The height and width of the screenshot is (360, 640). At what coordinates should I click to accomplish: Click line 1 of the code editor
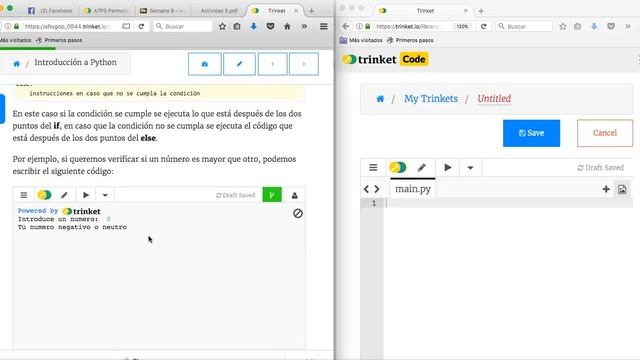click(509, 203)
